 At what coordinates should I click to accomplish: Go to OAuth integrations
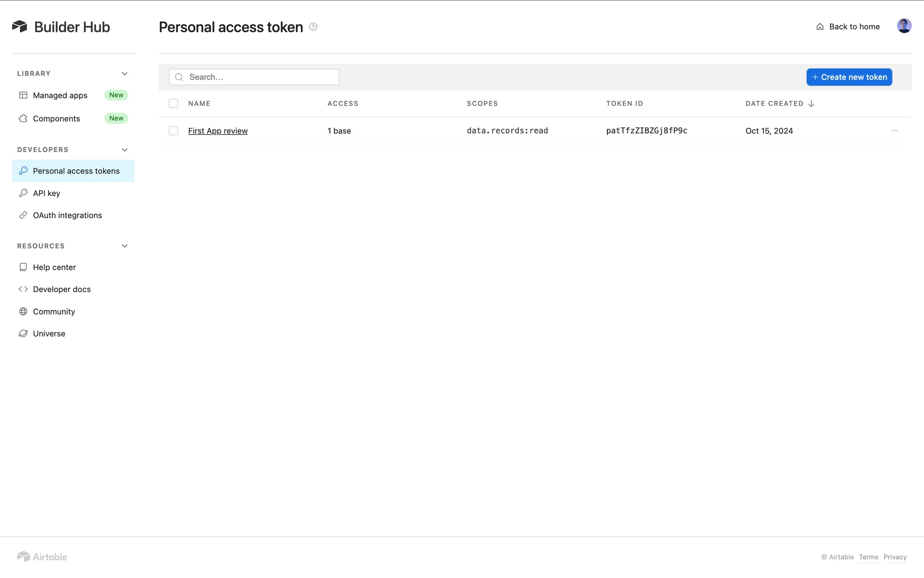click(x=67, y=215)
